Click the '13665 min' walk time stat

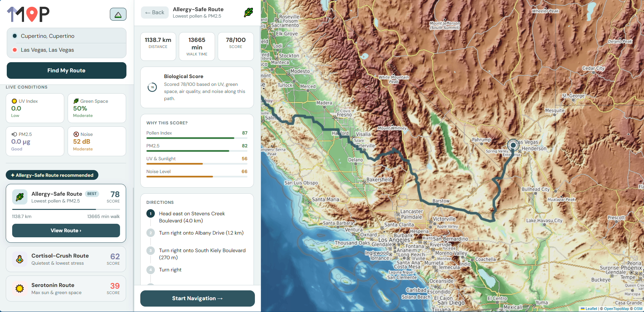pos(197,47)
